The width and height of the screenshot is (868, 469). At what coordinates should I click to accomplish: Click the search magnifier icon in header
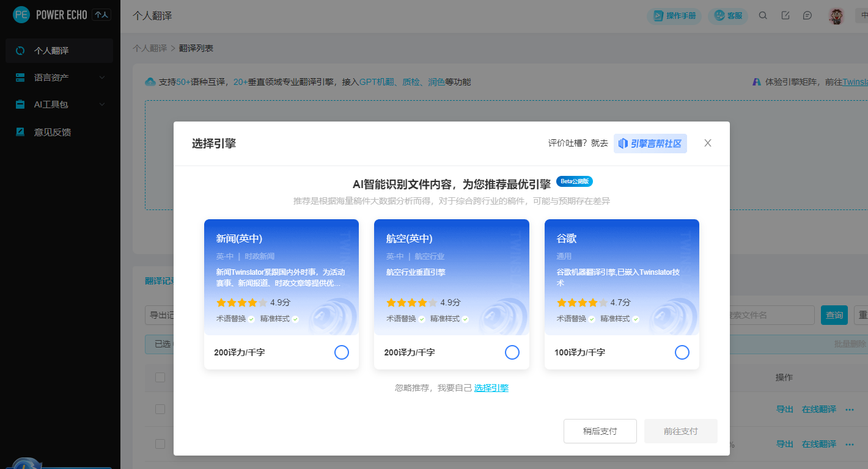pyautogui.click(x=763, y=16)
